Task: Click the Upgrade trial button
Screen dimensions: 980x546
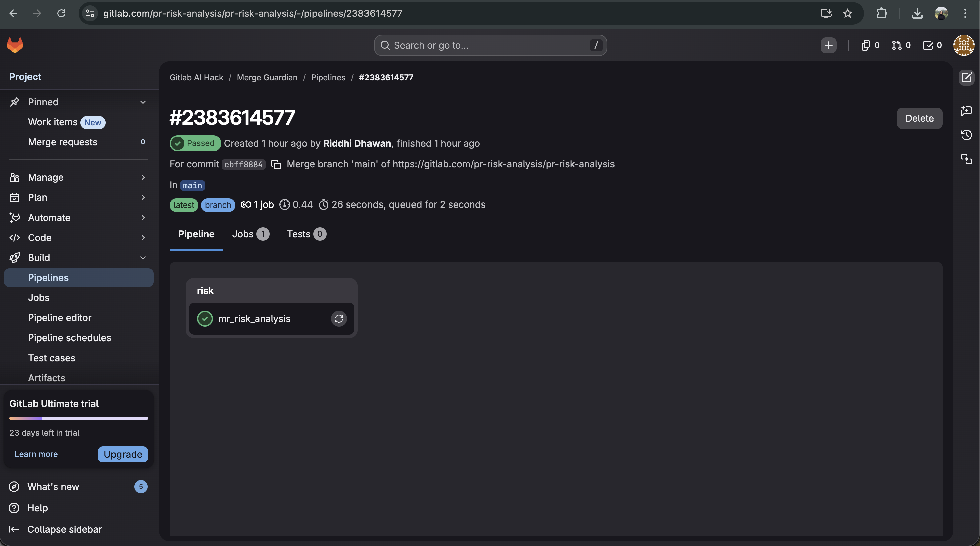Action: click(x=122, y=454)
